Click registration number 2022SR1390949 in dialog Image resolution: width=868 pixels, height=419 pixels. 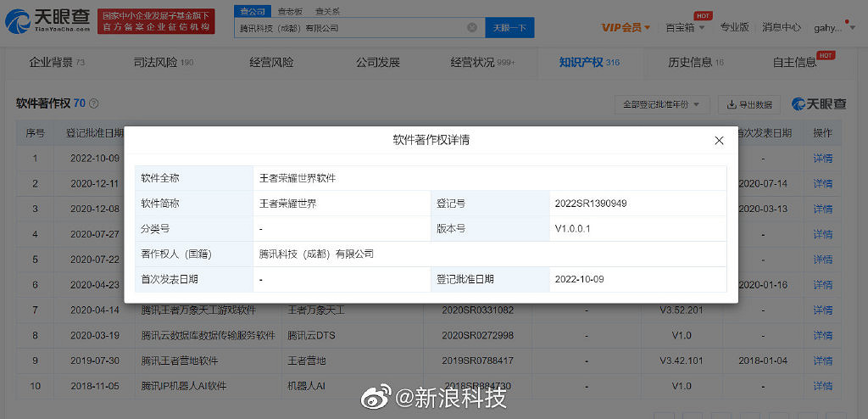point(591,204)
